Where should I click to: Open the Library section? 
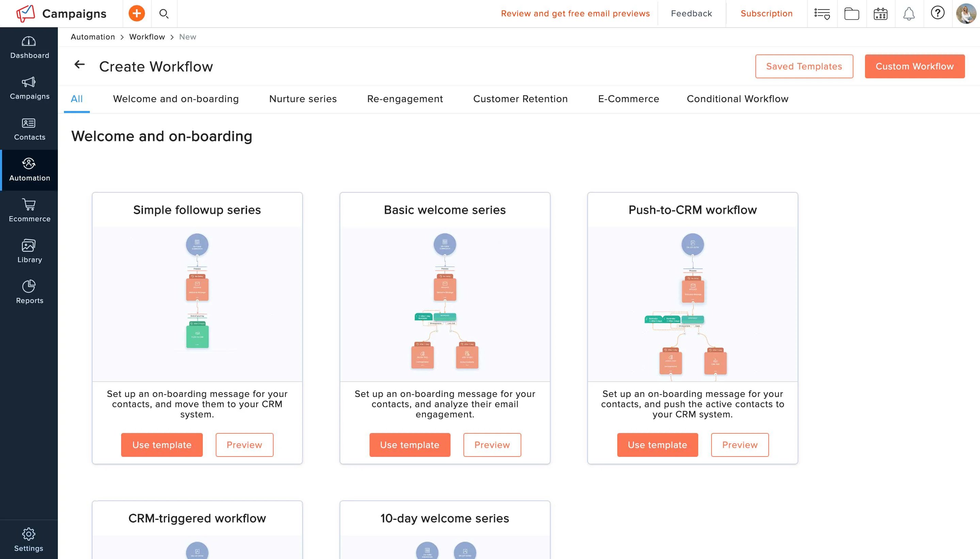(29, 250)
